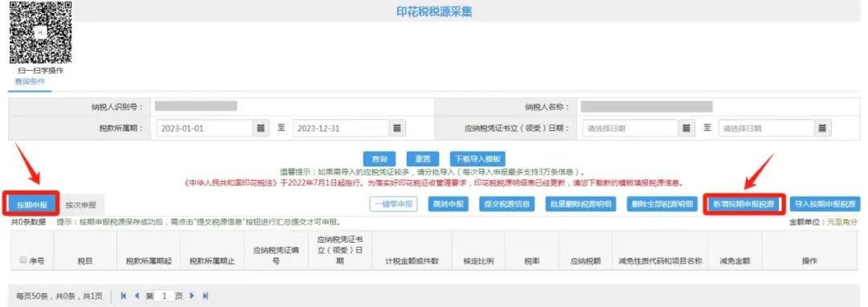Click the QR code 扫一扫学操作 image
The width and height of the screenshot is (868, 307).
(40, 32)
